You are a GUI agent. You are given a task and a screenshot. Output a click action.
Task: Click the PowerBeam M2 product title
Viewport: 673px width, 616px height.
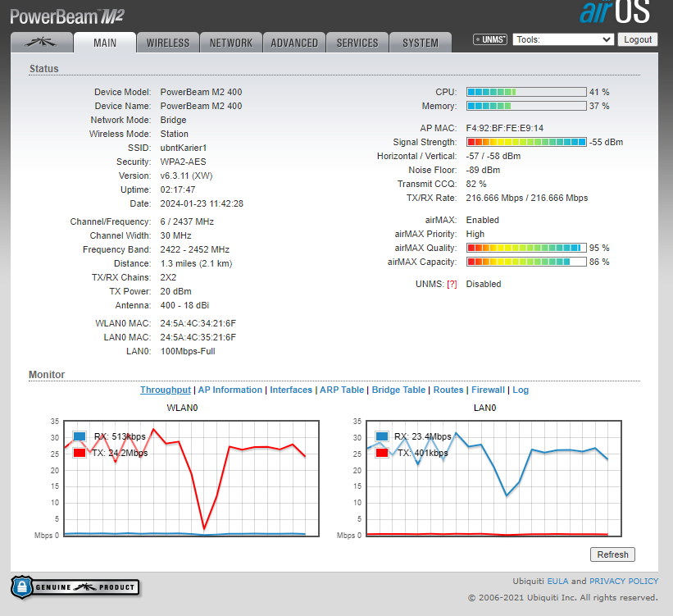(67, 16)
